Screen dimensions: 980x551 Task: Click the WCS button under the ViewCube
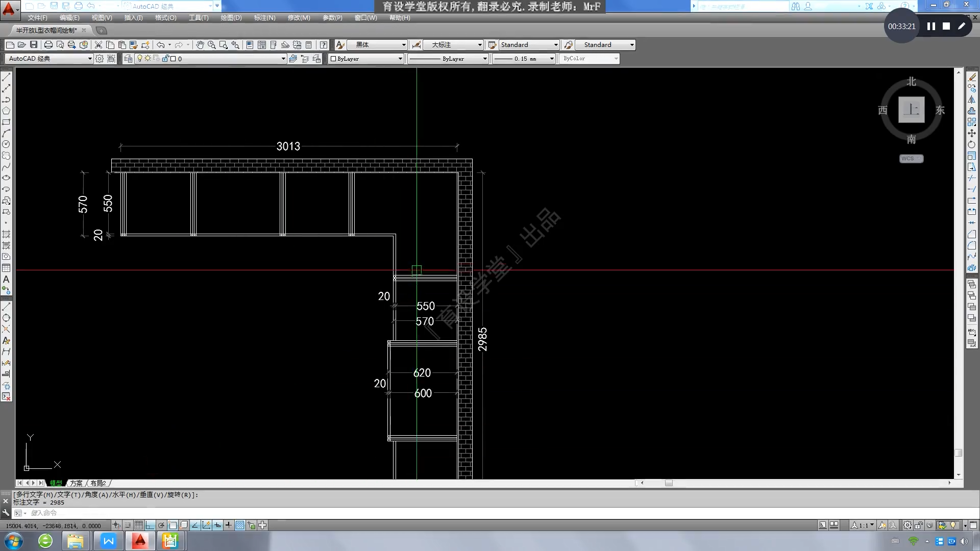click(911, 159)
